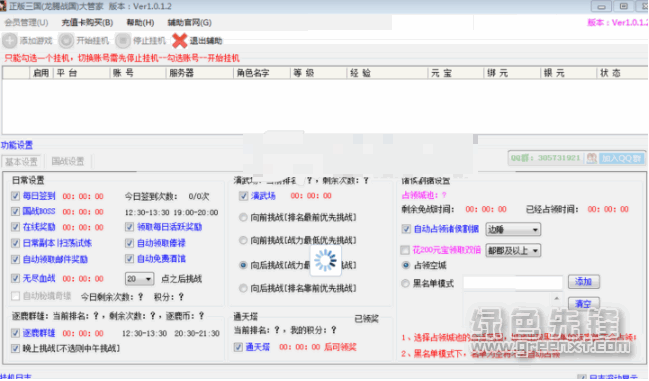This screenshot has width=649, height=381.
Task: Click the 状态 column header
Action: (622, 73)
